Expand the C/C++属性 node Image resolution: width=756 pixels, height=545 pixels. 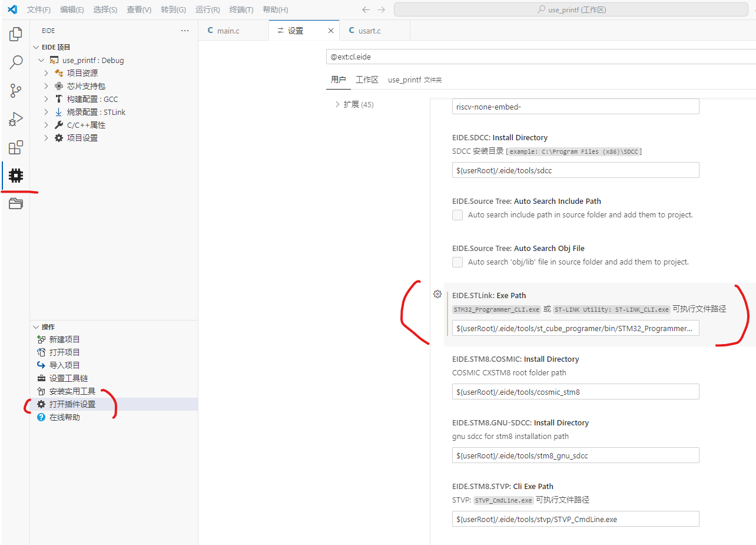click(x=47, y=125)
